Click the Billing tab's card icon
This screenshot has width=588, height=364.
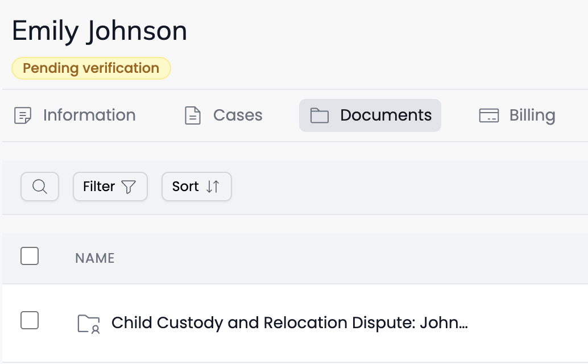coord(488,115)
